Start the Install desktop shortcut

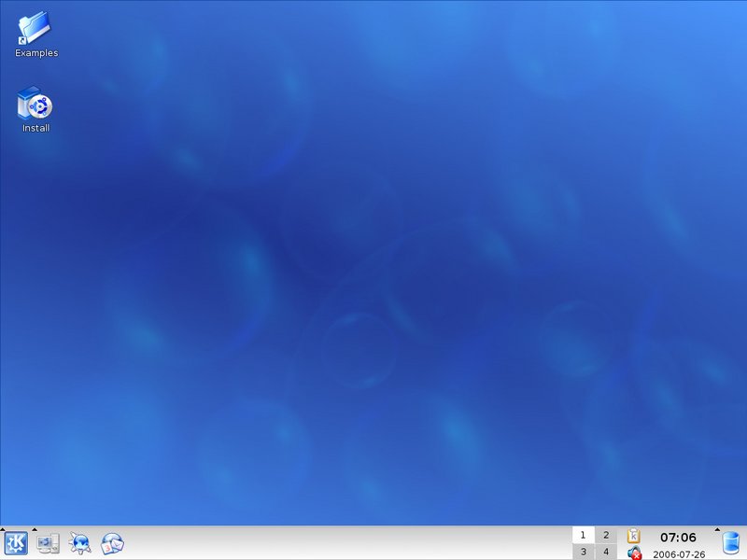(35, 108)
